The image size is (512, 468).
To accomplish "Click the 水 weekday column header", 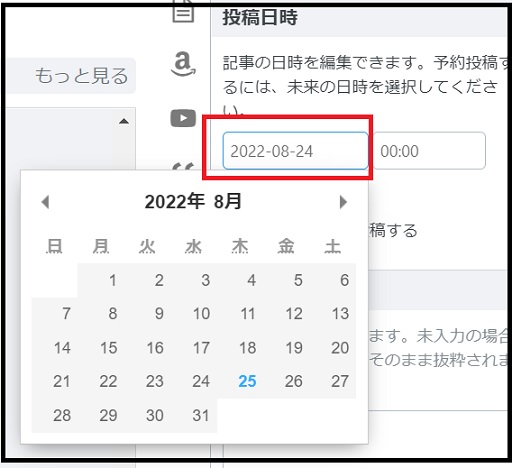I will pyautogui.click(x=194, y=247).
